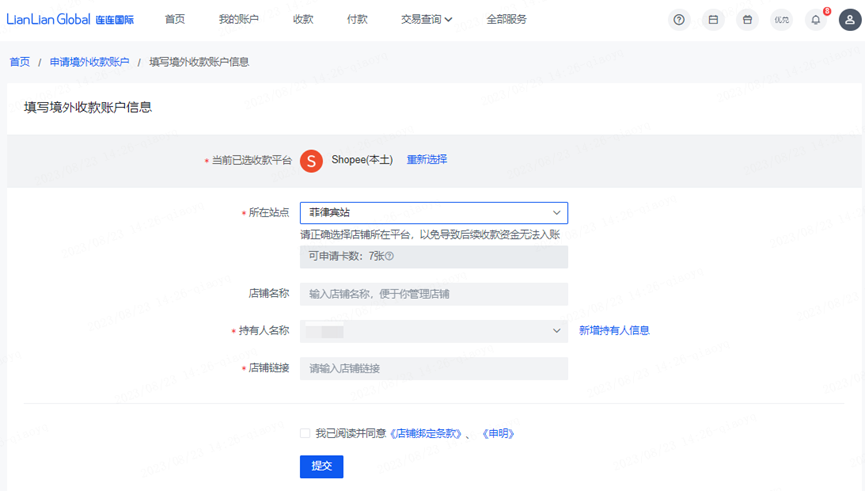Click the info icon beside 可申请卡数
This screenshot has width=865, height=491.
[389, 256]
